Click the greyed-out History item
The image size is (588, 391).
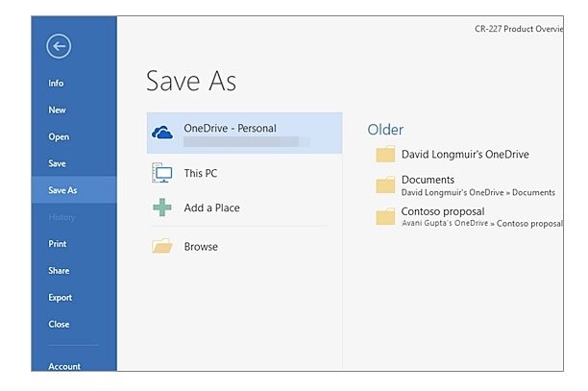click(61, 217)
